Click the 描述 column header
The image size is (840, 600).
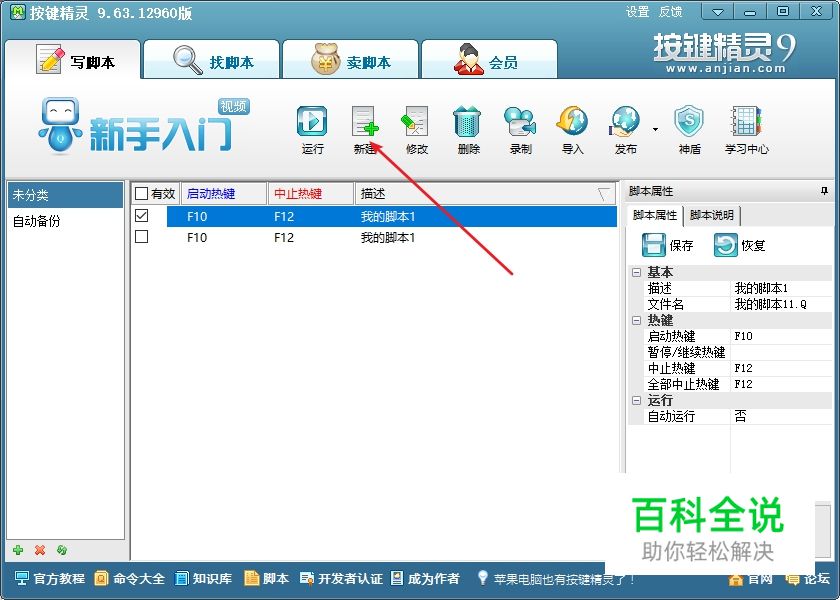point(486,193)
